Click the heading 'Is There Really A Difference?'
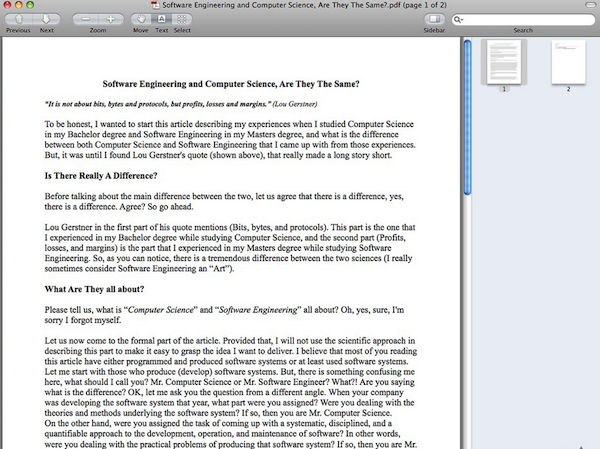600x449 pixels. [101, 176]
